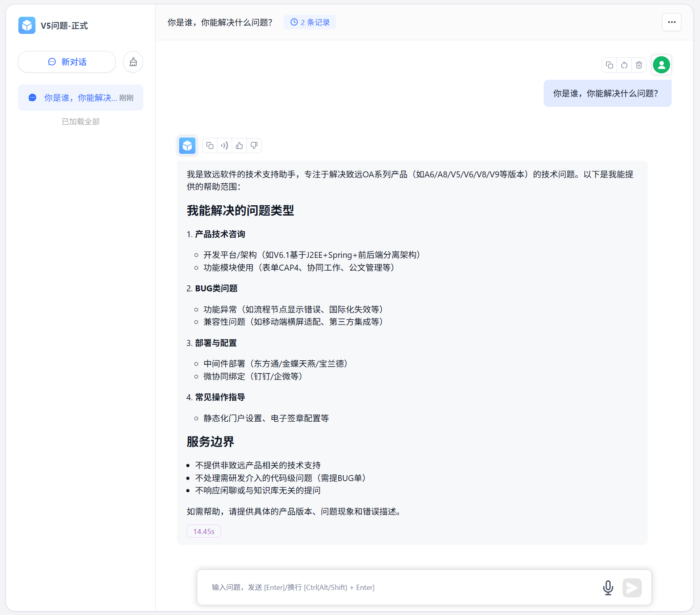Click the green user avatar
700x615 pixels.
tap(661, 65)
